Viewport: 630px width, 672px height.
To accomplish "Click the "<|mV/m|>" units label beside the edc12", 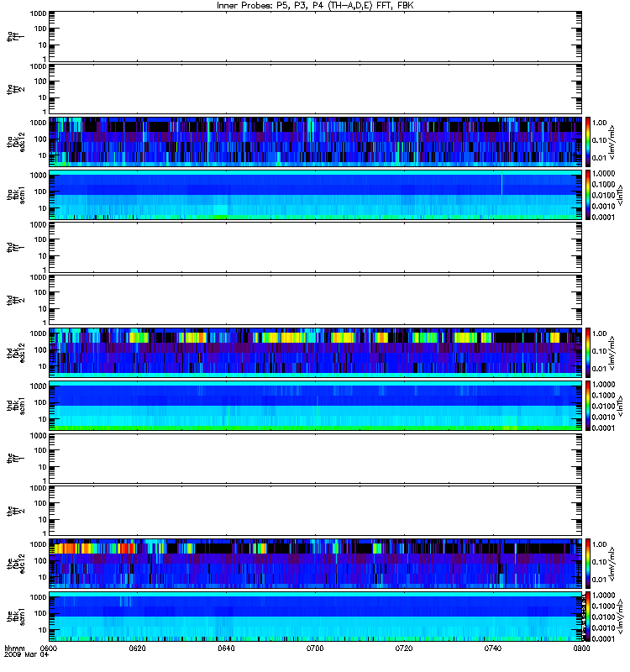I will click(x=612, y=564).
